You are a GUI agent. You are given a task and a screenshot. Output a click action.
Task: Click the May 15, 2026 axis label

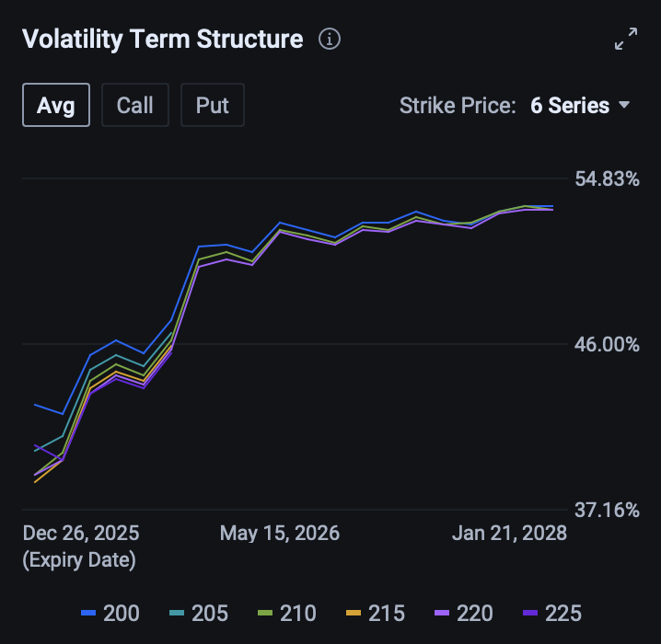[280, 533]
